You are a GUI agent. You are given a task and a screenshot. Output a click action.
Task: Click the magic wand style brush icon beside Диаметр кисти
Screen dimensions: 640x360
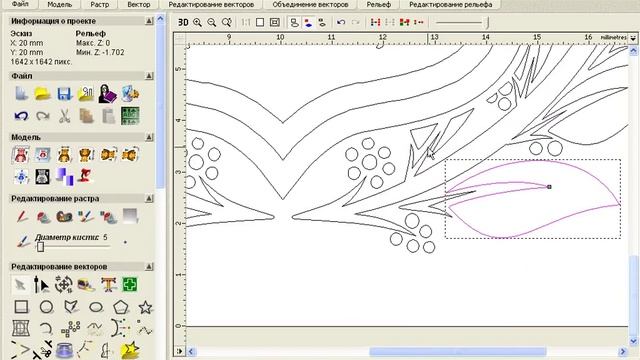(23, 241)
